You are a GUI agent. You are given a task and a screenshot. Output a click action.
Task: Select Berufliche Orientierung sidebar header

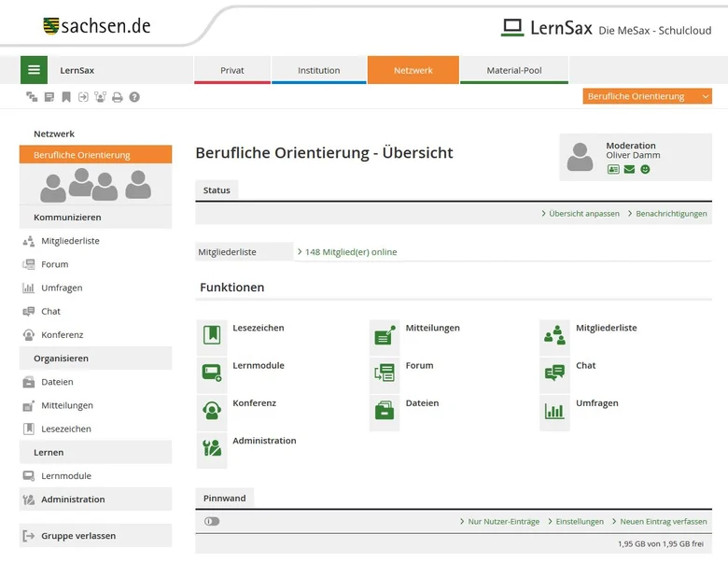95,155
